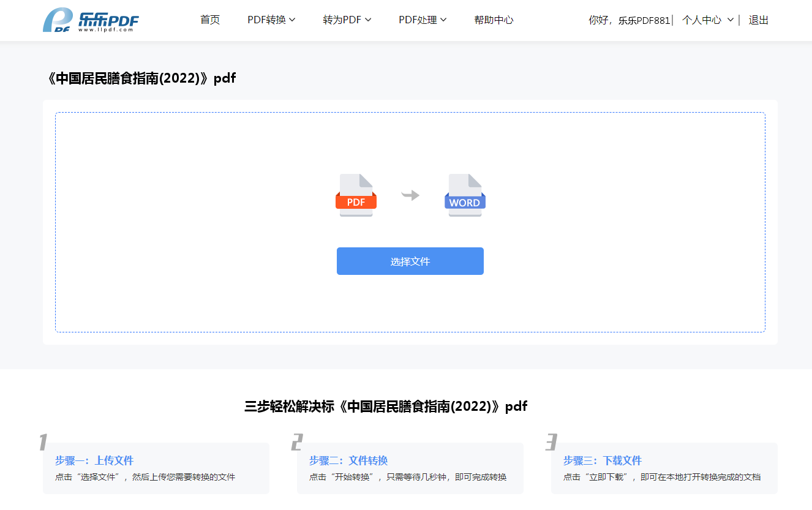Click the step one description text
812x510 pixels.
tap(145, 477)
